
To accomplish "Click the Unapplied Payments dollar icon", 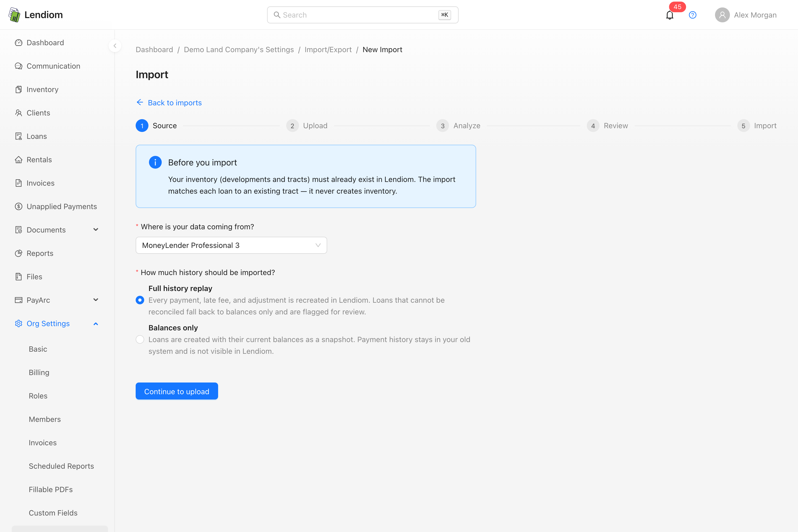I will 19,207.
